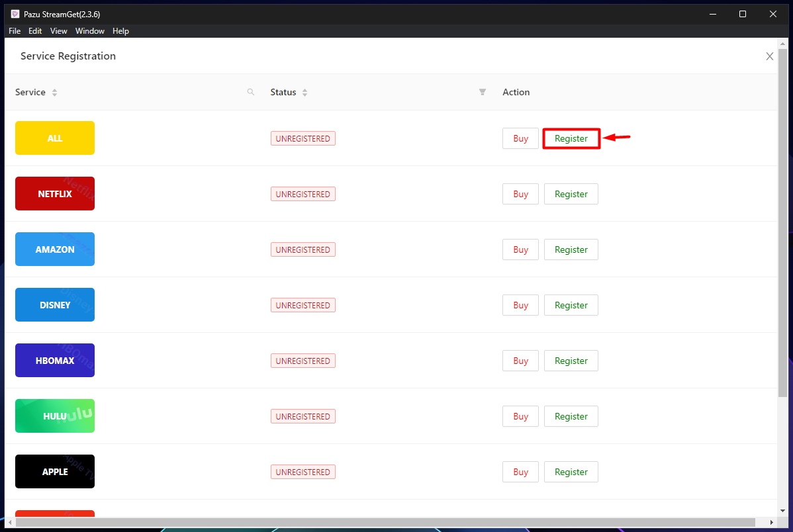The image size is (793, 532).
Task: Click the vertical scrollbar thumb
Action: pos(782,222)
